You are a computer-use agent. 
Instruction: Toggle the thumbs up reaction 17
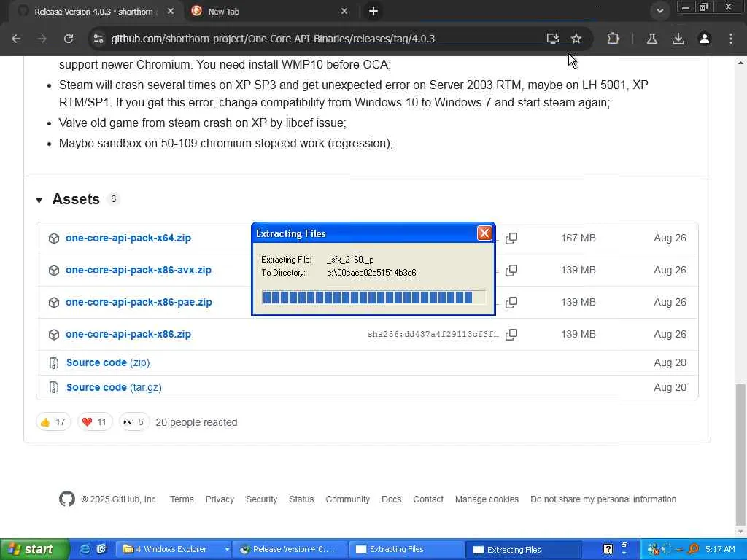click(53, 422)
